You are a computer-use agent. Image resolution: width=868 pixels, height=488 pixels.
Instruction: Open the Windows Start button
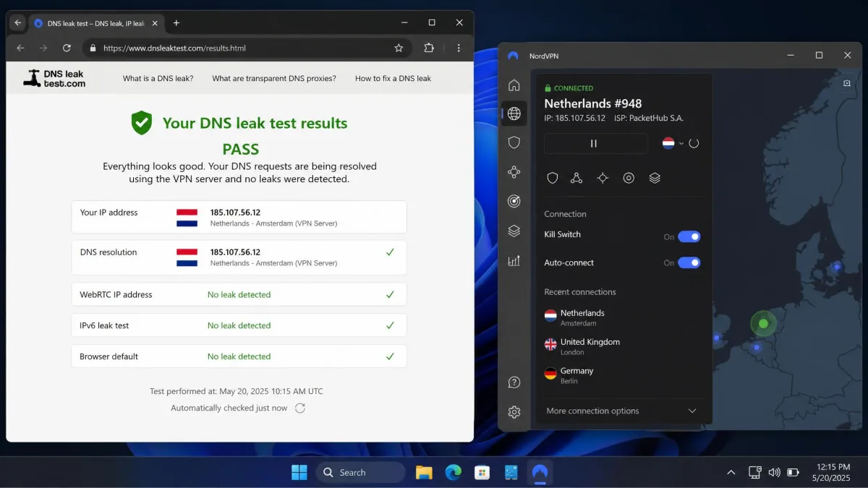click(299, 473)
